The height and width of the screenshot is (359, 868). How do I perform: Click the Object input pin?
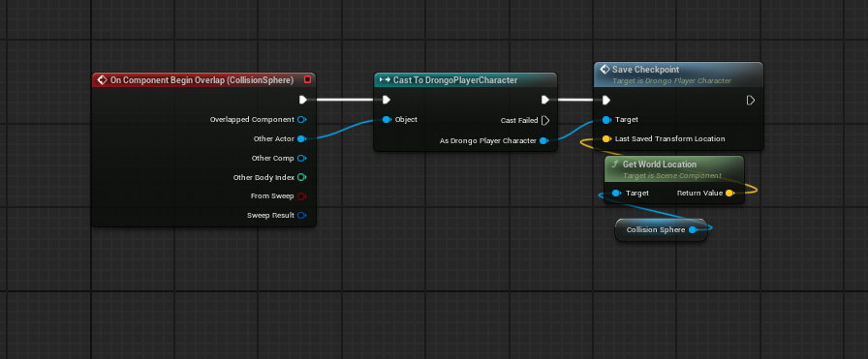tap(387, 119)
